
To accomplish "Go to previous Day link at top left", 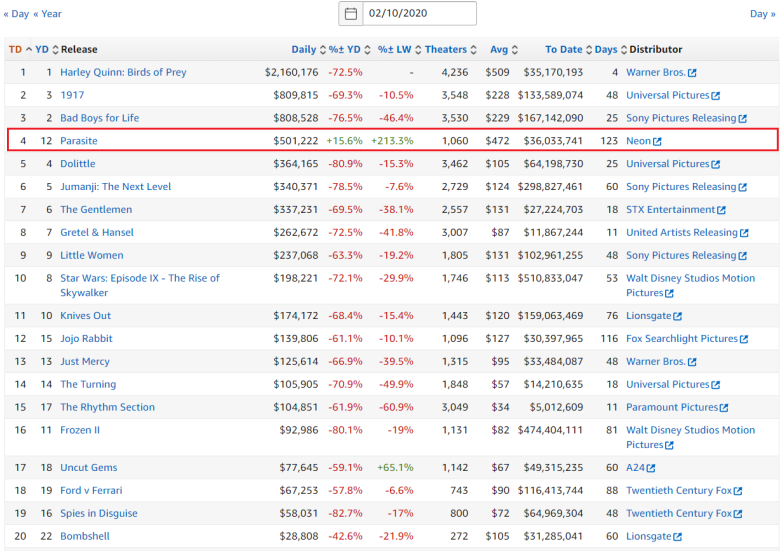I will 16,14.
